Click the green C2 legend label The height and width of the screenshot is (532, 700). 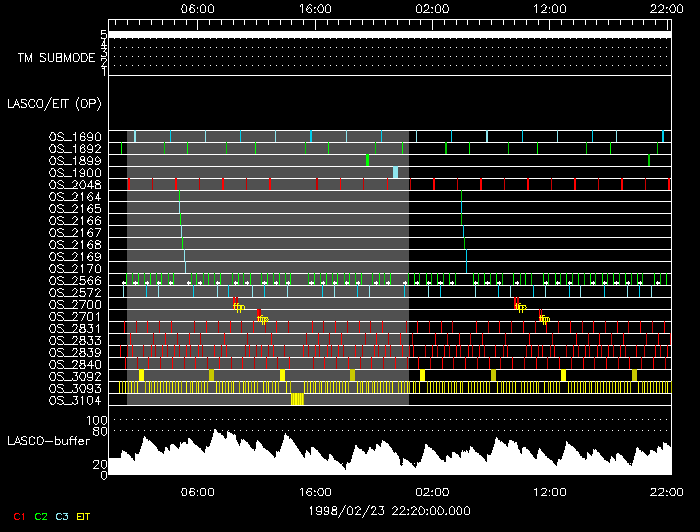41,517
